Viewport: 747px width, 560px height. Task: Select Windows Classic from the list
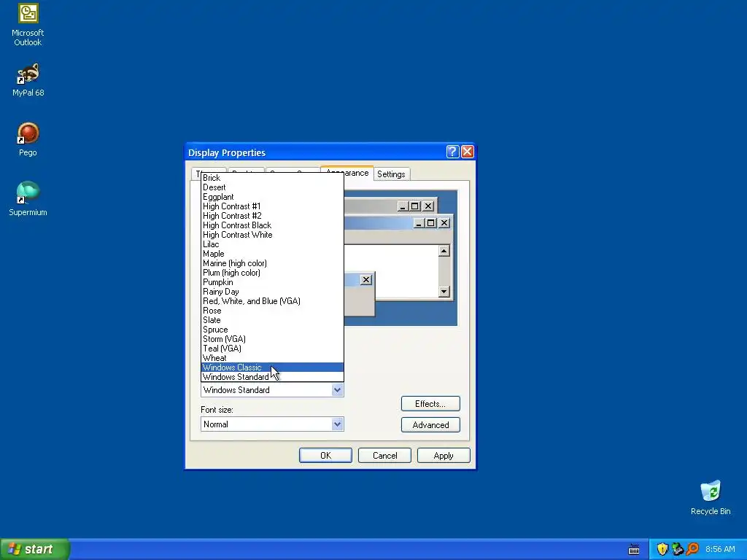pyautogui.click(x=272, y=367)
